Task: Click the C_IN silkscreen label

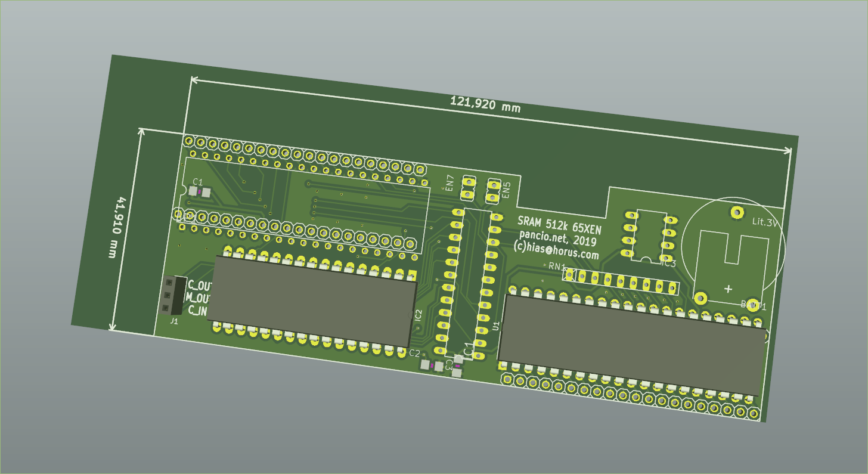Action: tap(197, 311)
